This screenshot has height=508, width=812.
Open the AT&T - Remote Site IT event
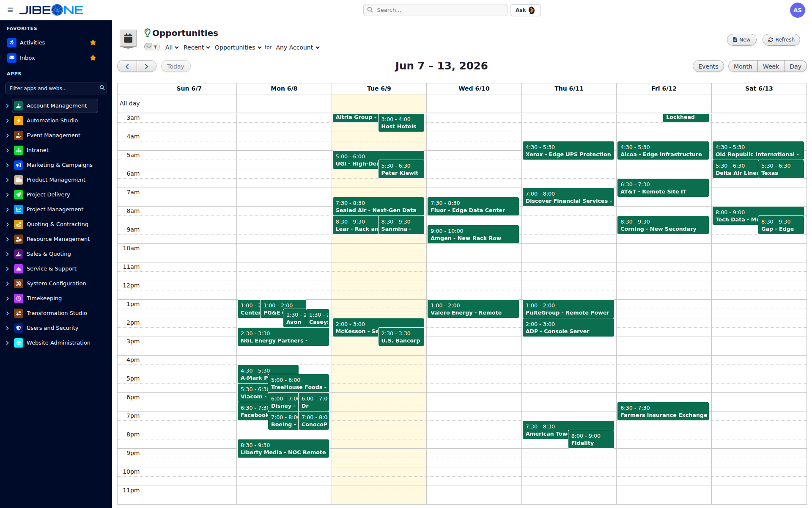(663, 188)
